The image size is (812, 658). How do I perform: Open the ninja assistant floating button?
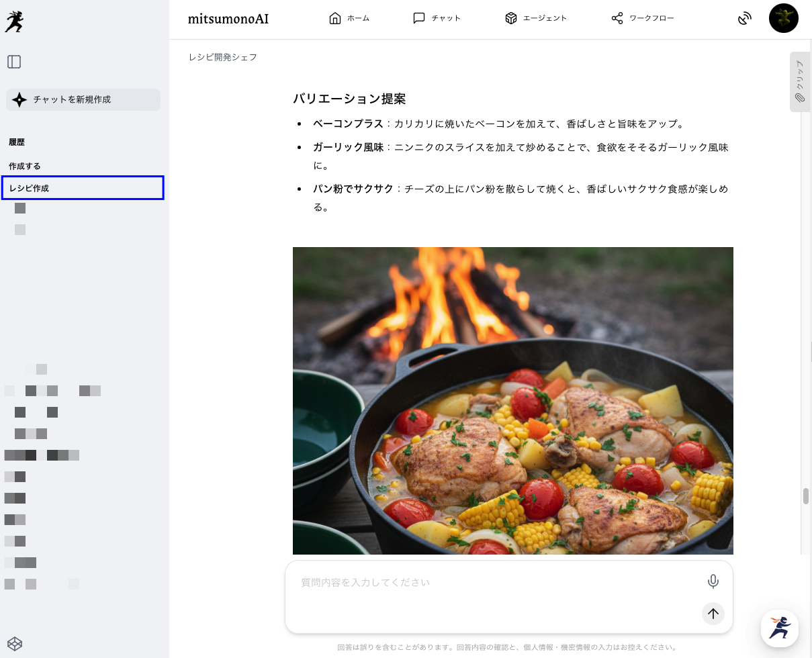click(x=780, y=628)
